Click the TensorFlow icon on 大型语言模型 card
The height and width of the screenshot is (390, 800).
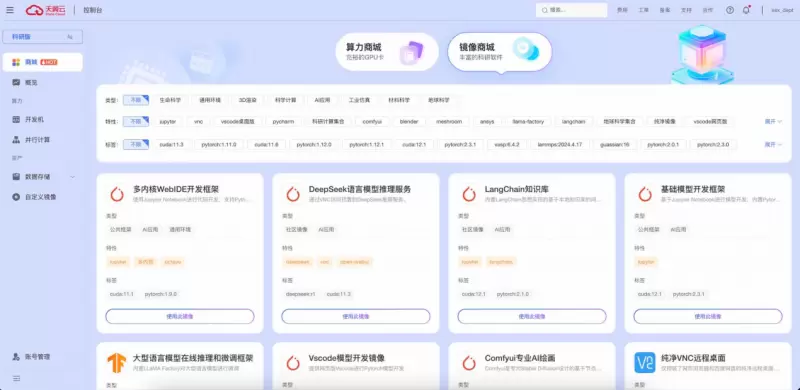117,362
